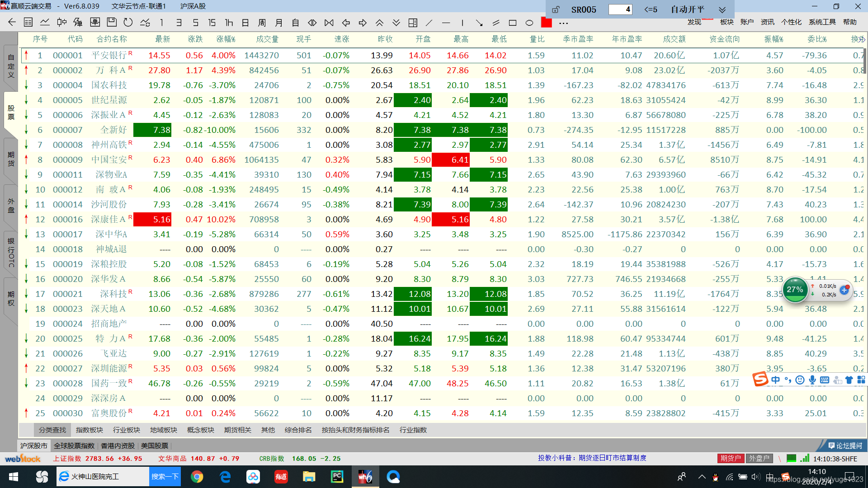The image size is (868, 488).
Task: Sort by the 成交量 column header
Action: point(267,39)
